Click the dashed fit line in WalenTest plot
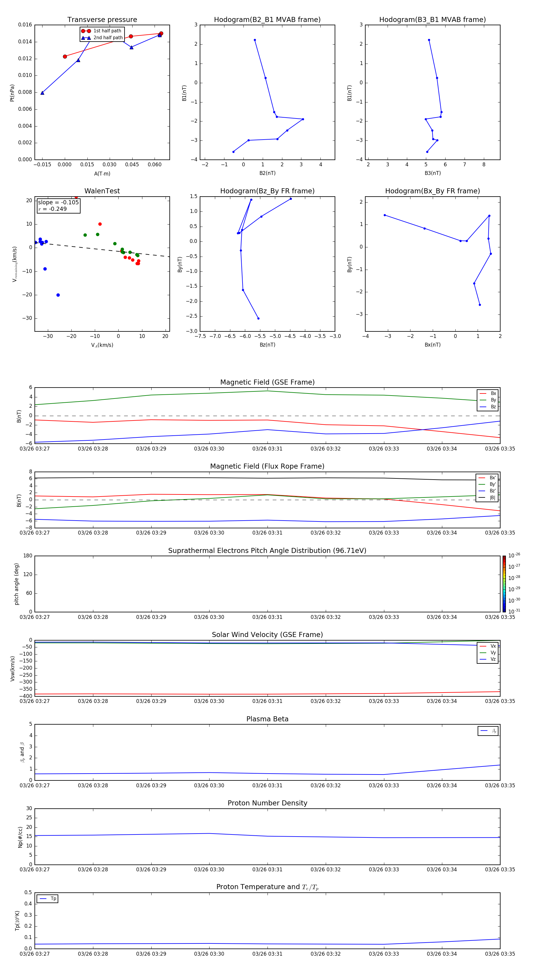This screenshot has width=535, height=980. pos(102,249)
